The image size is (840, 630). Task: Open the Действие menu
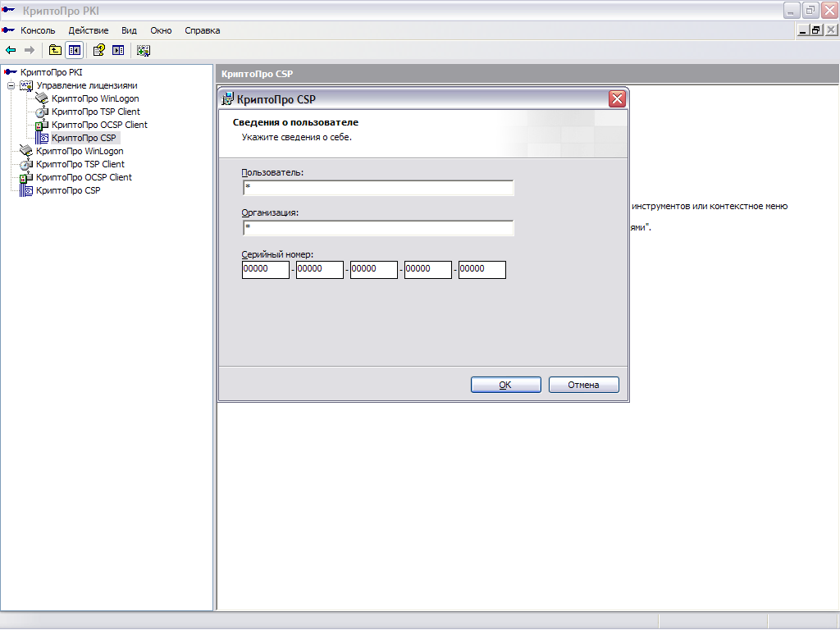(89, 30)
